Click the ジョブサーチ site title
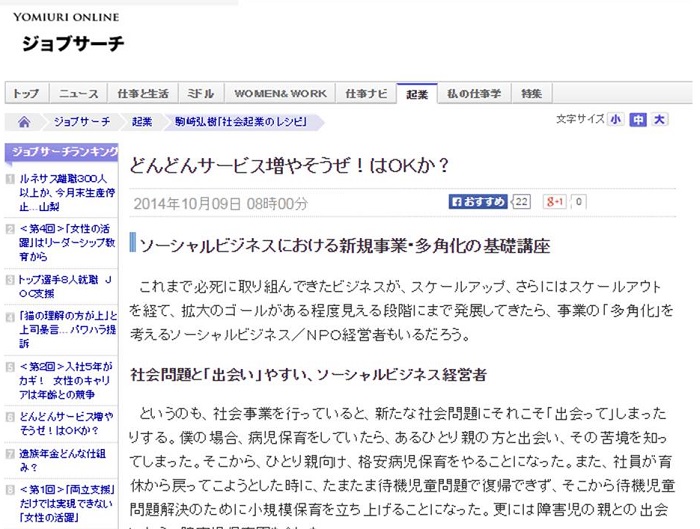This screenshot has height=529, width=700. [73, 43]
